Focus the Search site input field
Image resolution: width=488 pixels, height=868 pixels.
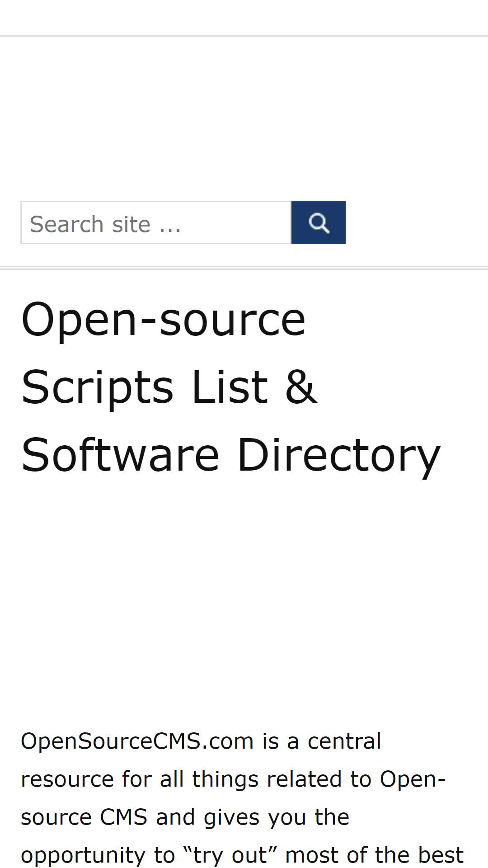pos(156,222)
